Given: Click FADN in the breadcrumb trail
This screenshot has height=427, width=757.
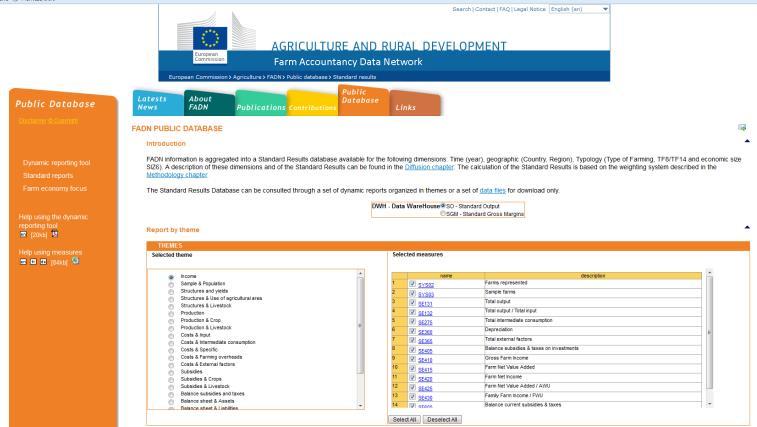Looking at the screenshot, I should (274, 77).
